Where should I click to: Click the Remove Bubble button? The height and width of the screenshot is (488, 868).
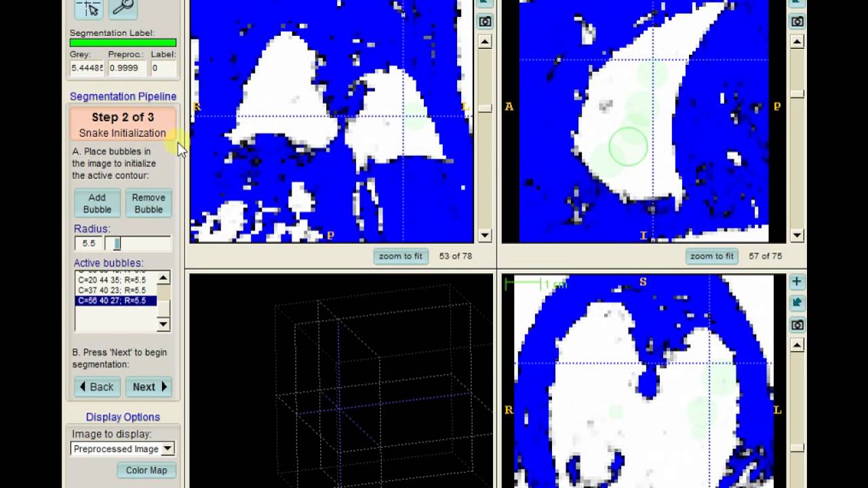pyautogui.click(x=149, y=203)
